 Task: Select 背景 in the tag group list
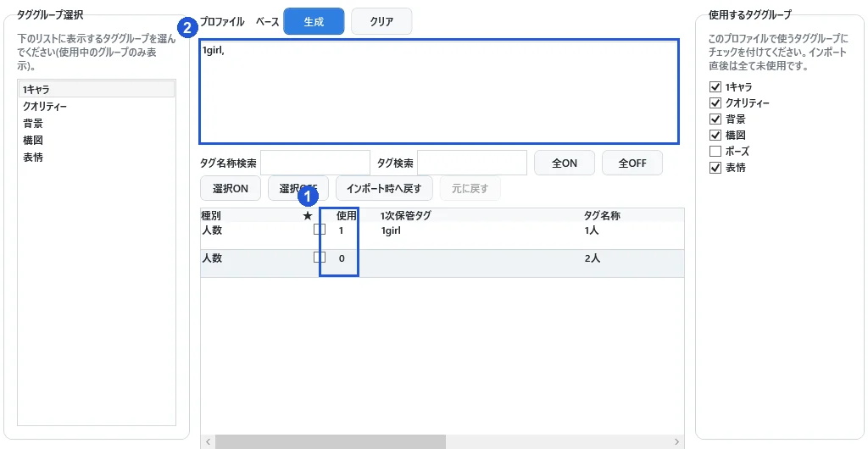[97, 124]
